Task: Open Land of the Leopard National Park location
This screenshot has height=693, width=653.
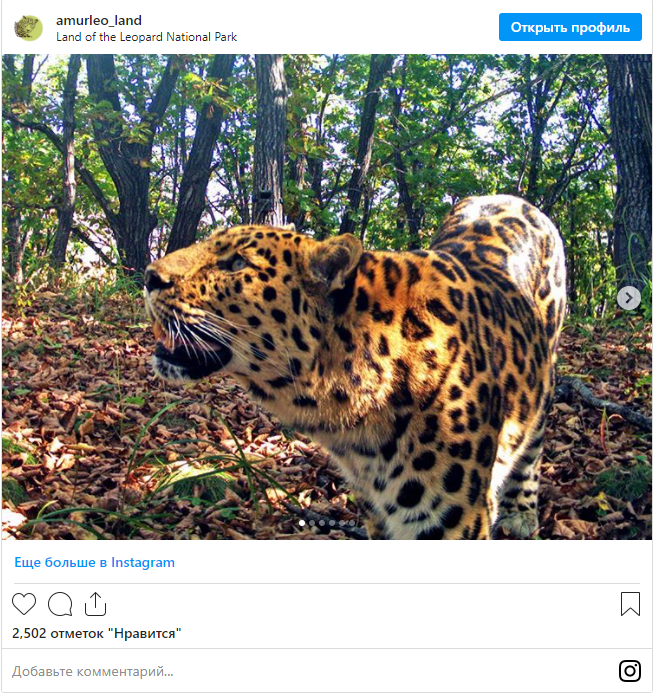Action: point(146,37)
